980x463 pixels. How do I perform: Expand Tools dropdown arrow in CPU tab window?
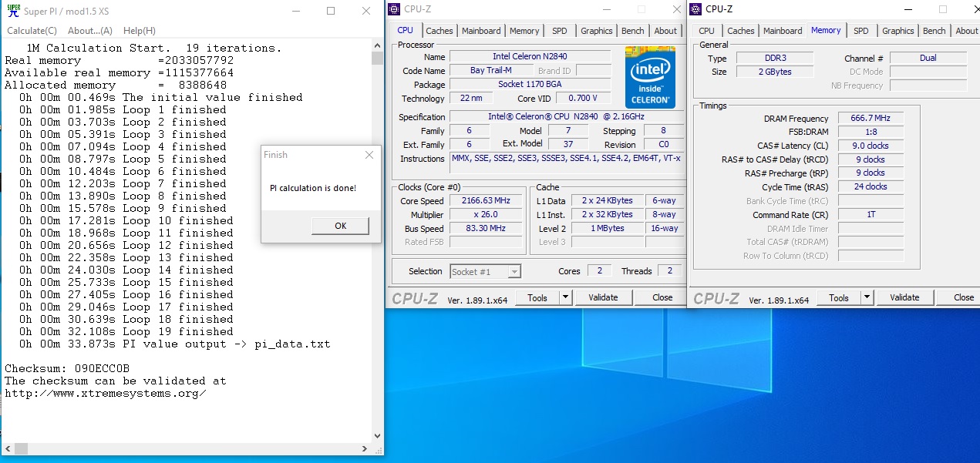pos(565,297)
